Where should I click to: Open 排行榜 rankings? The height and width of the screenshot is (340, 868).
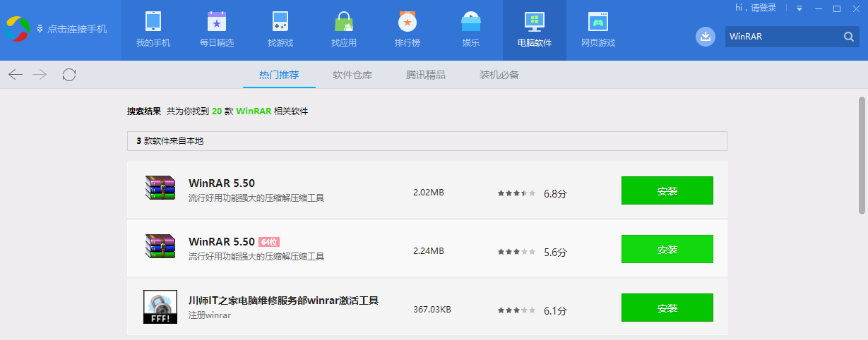[x=408, y=30]
